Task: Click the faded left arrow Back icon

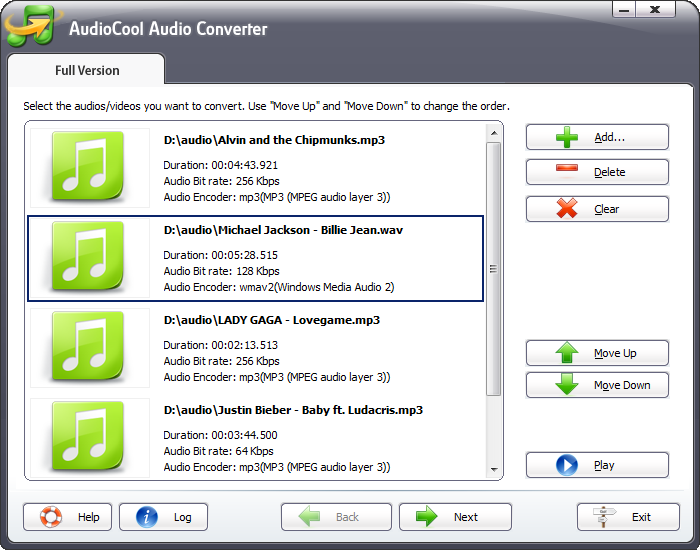Action: 309,517
